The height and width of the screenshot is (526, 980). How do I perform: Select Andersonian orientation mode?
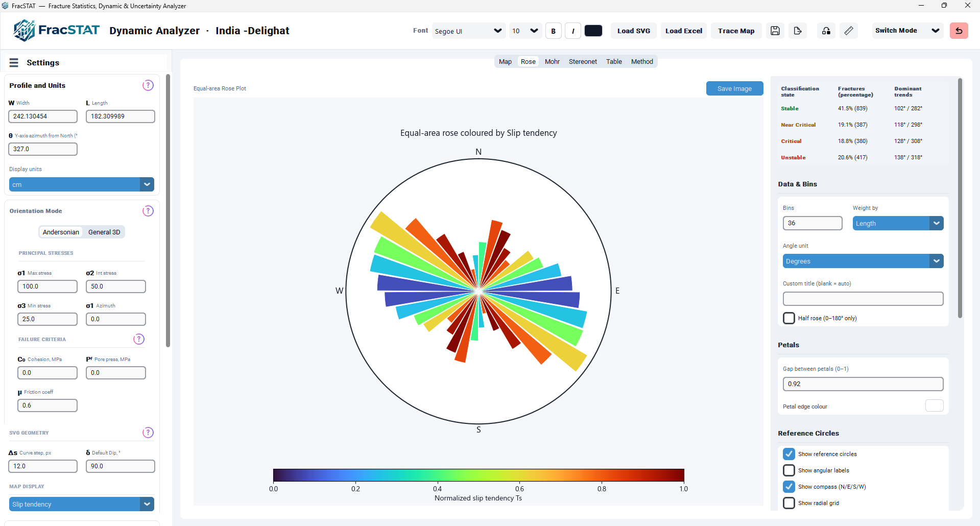[61, 232]
